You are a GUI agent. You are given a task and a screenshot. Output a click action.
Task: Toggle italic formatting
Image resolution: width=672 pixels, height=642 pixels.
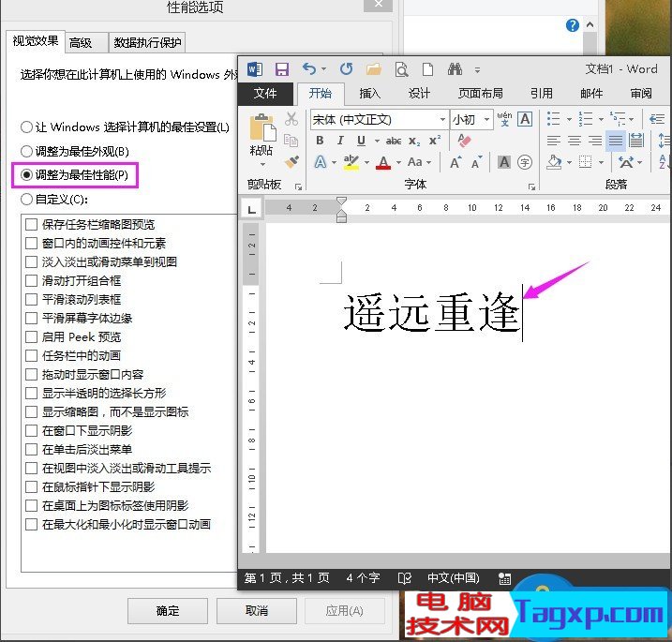(x=340, y=141)
